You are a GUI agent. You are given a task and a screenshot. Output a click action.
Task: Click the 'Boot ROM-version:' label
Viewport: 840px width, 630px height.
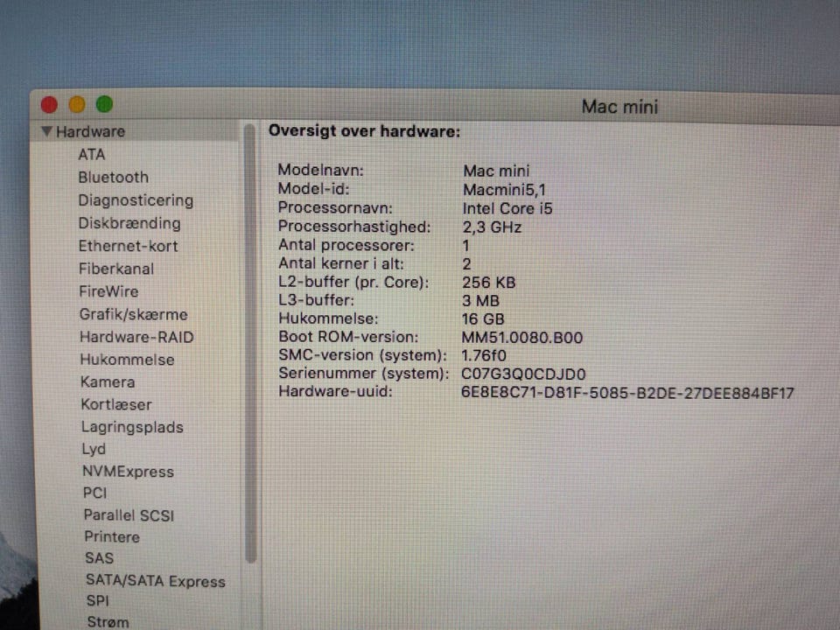pyautogui.click(x=348, y=337)
